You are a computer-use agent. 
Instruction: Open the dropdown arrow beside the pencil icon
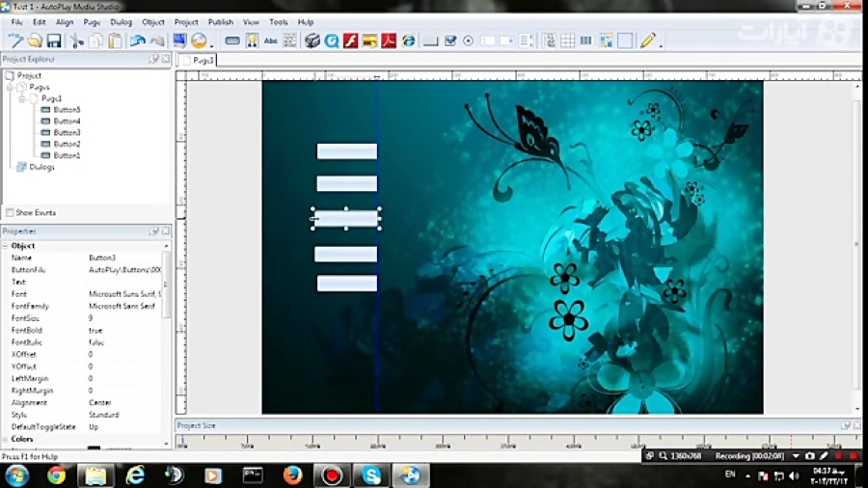(661, 45)
